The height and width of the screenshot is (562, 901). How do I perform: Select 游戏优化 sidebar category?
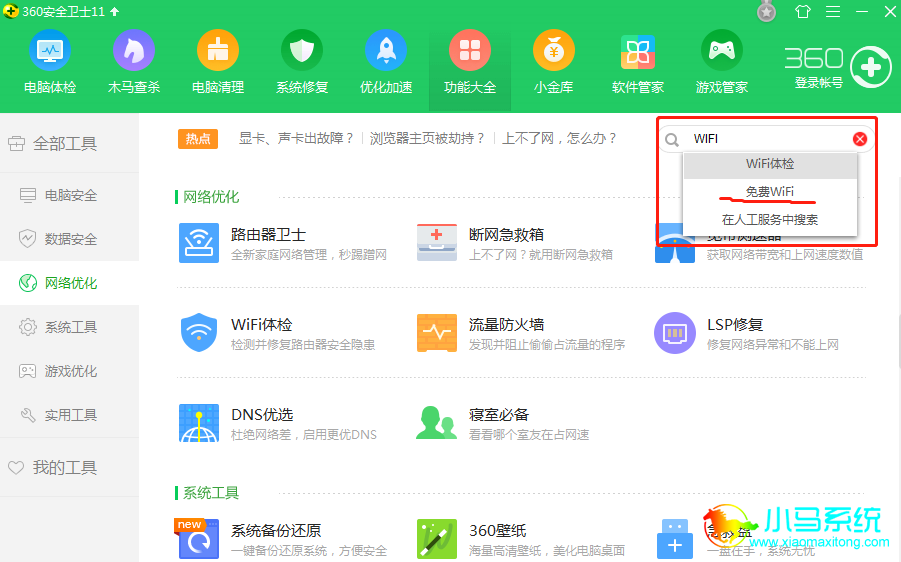(x=69, y=371)
